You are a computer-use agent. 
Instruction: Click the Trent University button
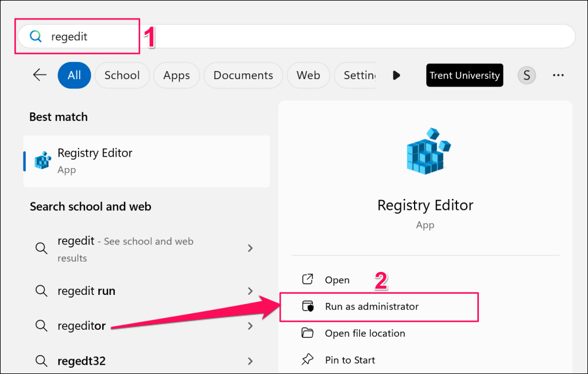[465, 75]
